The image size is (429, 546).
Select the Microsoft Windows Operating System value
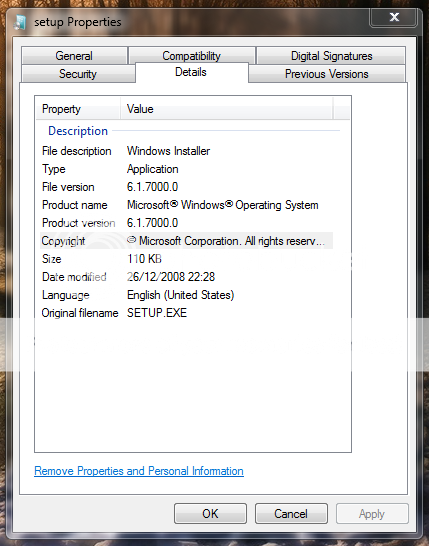click(x=223, y=205)
